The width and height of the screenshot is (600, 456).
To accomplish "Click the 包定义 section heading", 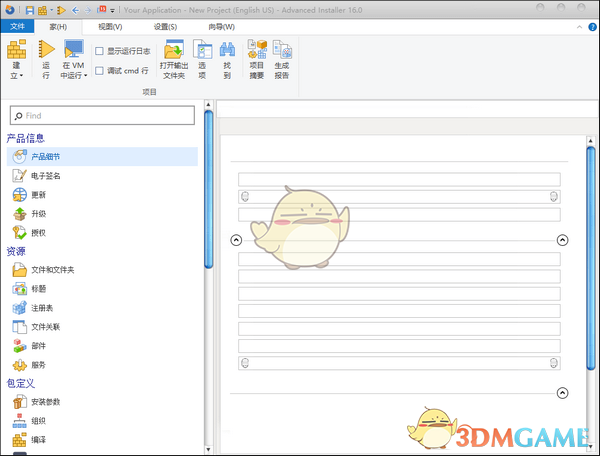I will (x=21, y=383).
